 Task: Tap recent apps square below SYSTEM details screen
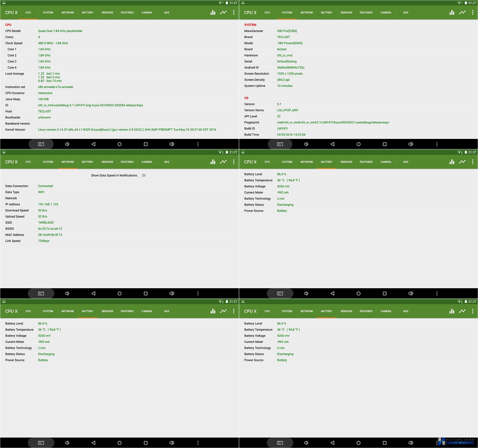tap(385, 144)
